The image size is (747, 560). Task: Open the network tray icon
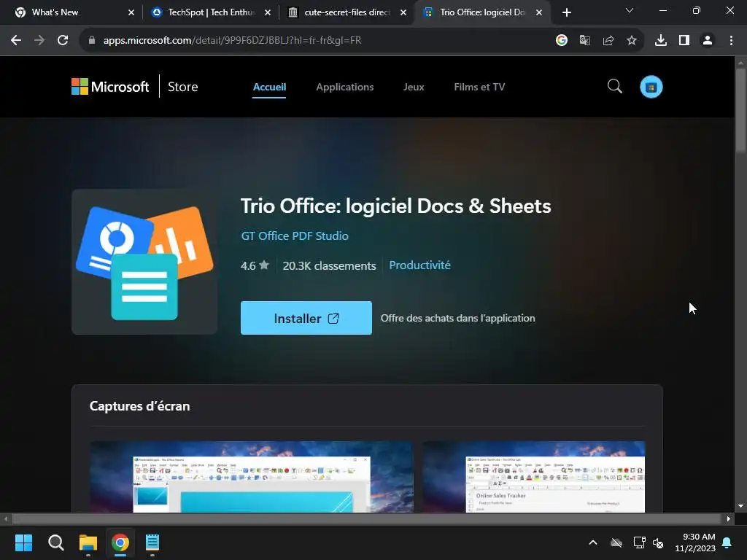click(x=639, y=542)
